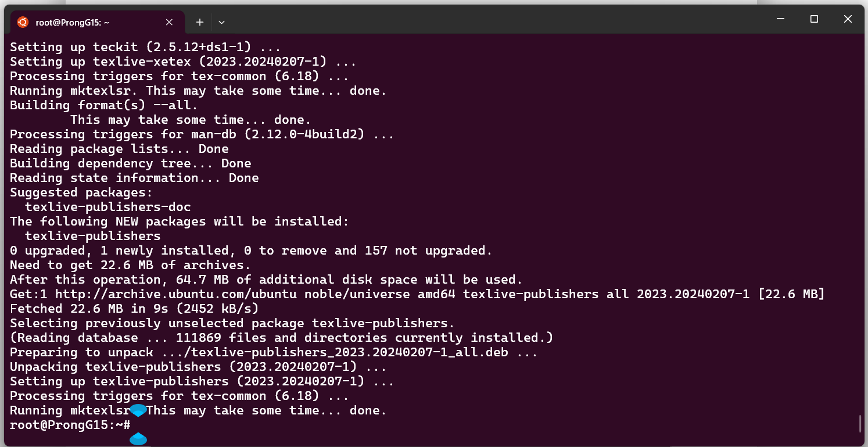Close the terminal window

[x=847, y=19]
